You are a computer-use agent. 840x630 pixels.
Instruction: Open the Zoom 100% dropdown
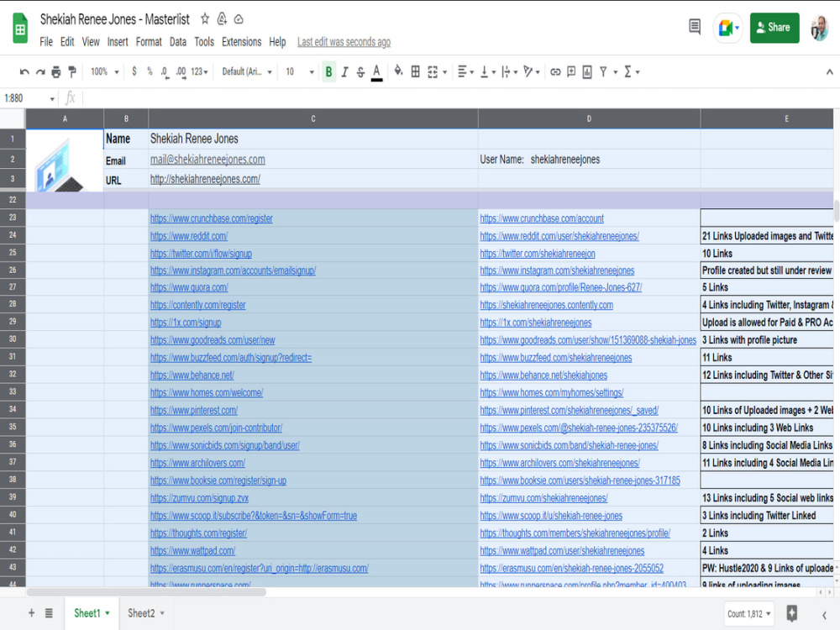coord(104,71)
